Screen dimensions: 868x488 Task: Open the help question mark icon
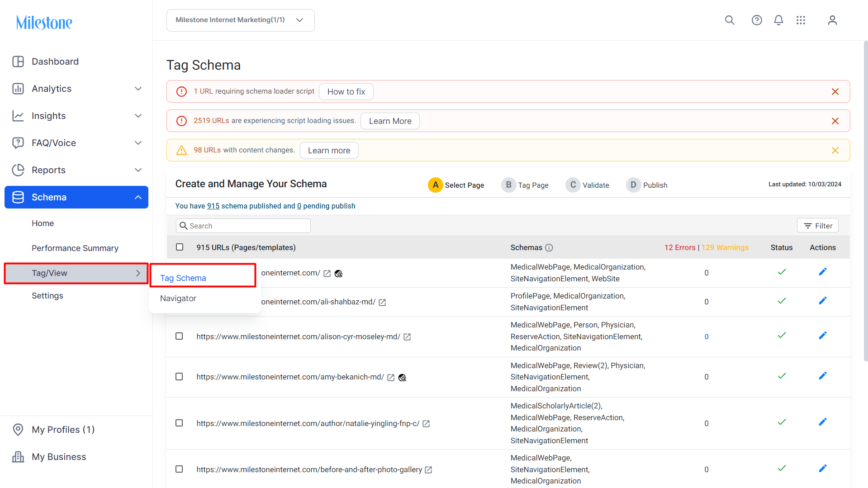click(757, 20)
